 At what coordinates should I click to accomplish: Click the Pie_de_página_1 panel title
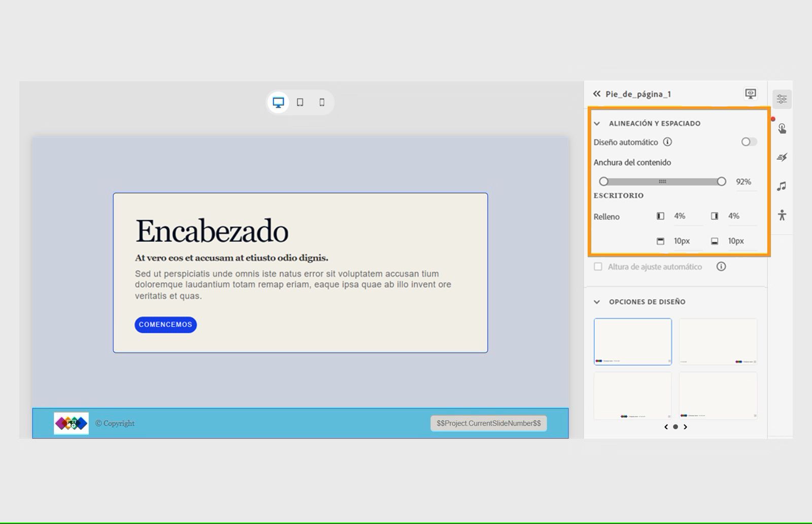(x=638, y=94)
